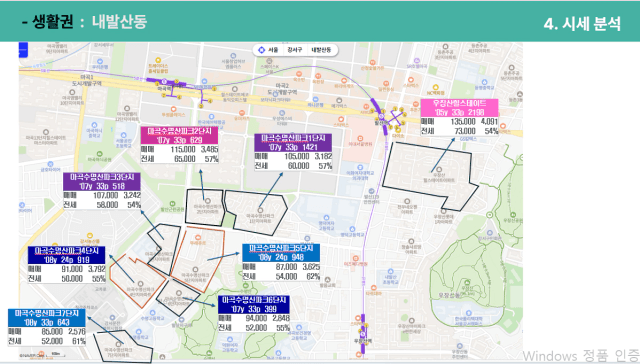Click the 우장산힐스테이트 apartment map pin
This screenshot has width=640, height=364.
tap(439, 169)
